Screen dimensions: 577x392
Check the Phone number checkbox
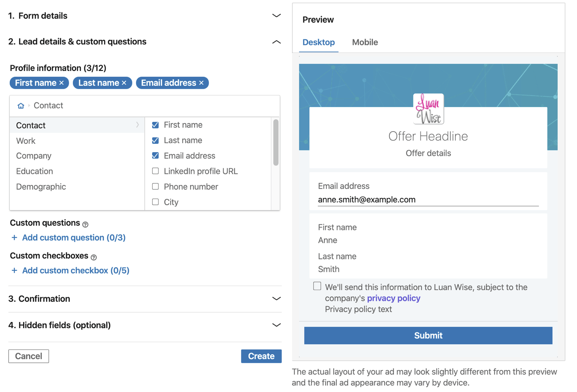coord(155,186)
